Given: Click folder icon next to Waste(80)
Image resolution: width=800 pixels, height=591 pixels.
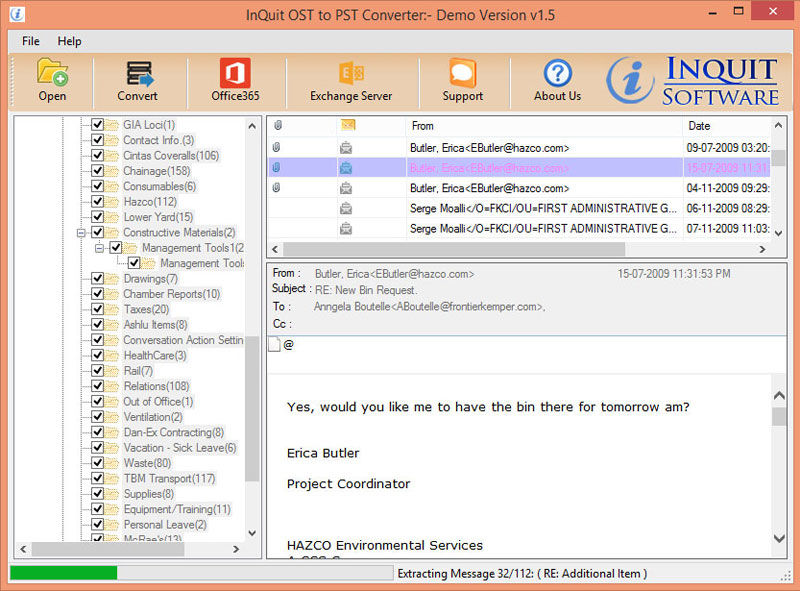Looking at the screenshot, I should pyautogui.click(x=112, y=463).
